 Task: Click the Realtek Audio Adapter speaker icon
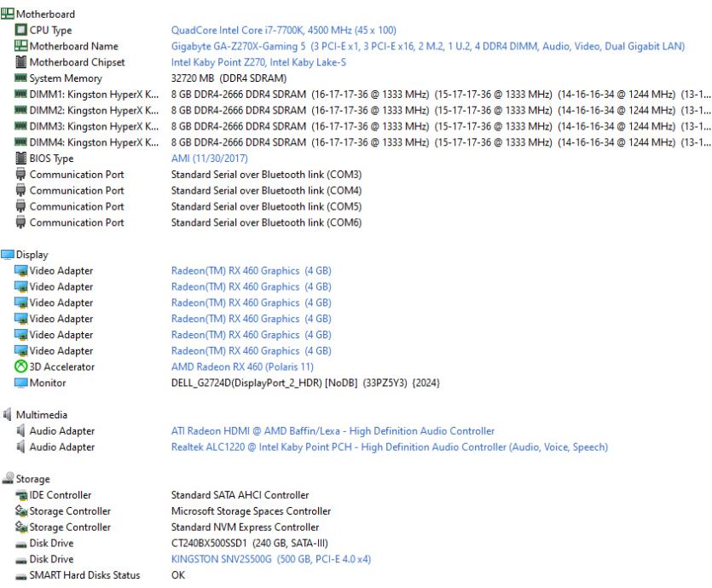[x=20, y=447]
